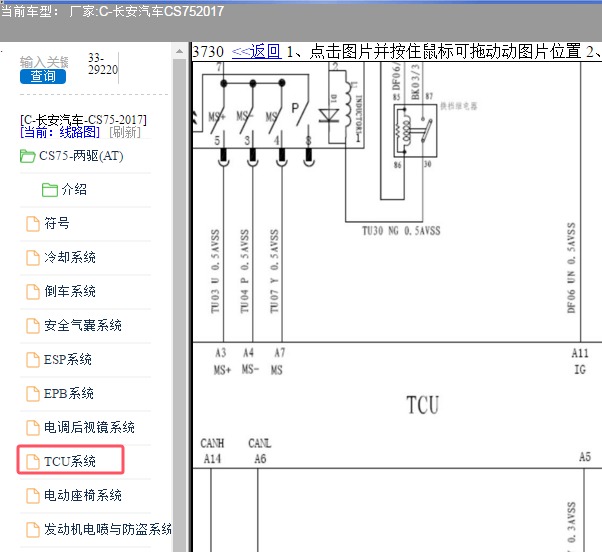Open the 符号 document

click(57, 223)
